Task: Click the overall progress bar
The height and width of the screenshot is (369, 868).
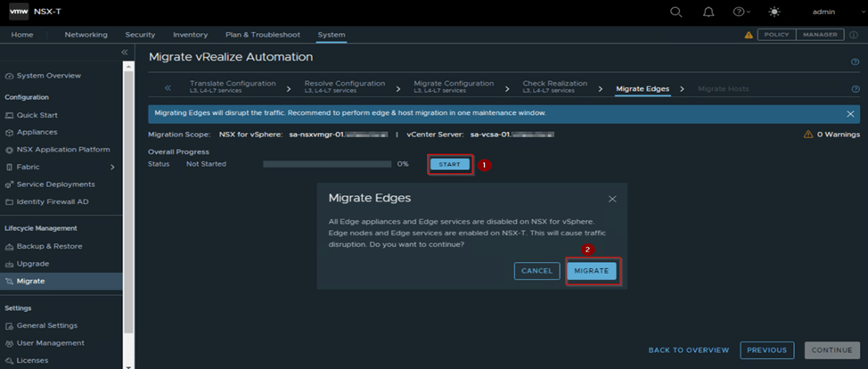Action: point(326,164)
